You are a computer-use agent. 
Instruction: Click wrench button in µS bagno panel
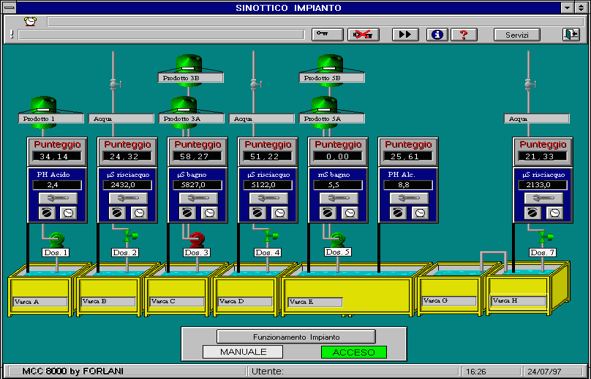tap(198, 198)
